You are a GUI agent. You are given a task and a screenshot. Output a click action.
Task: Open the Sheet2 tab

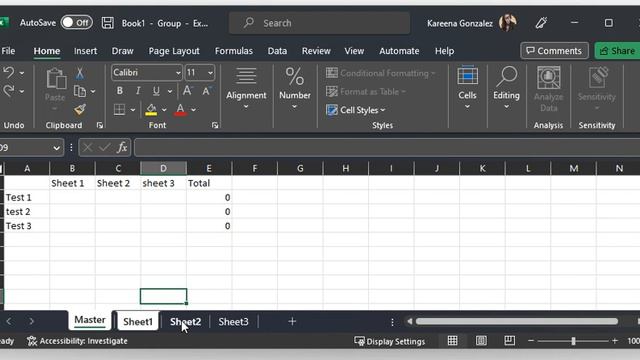185,322
